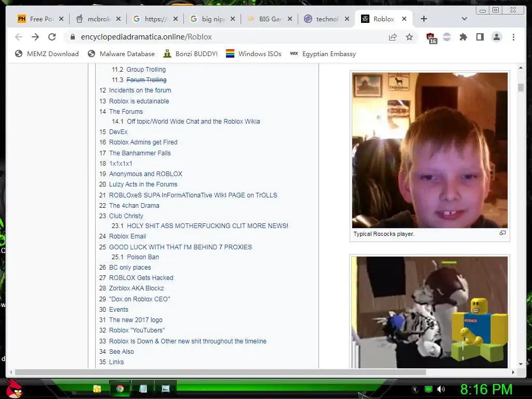Open Malware Database bookmark
This screenshot has width=532, height=399.
(121, 54)
